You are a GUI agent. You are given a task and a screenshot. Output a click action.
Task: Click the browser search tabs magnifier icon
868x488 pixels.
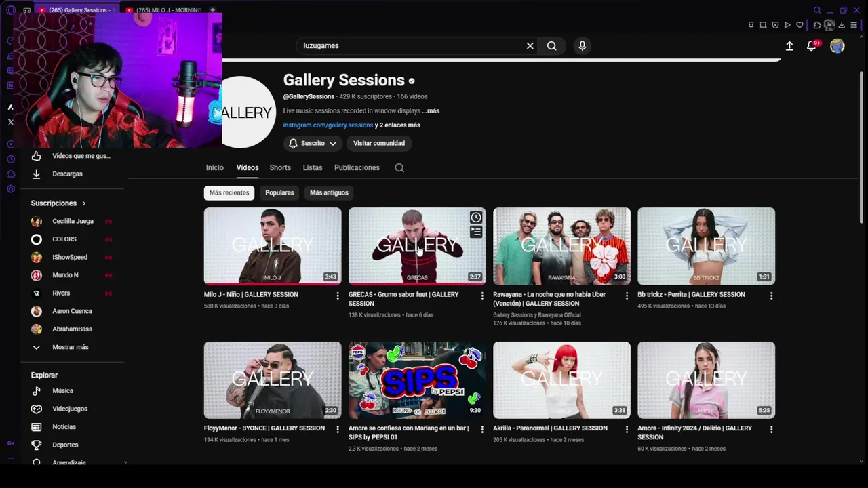coord(817,10)
